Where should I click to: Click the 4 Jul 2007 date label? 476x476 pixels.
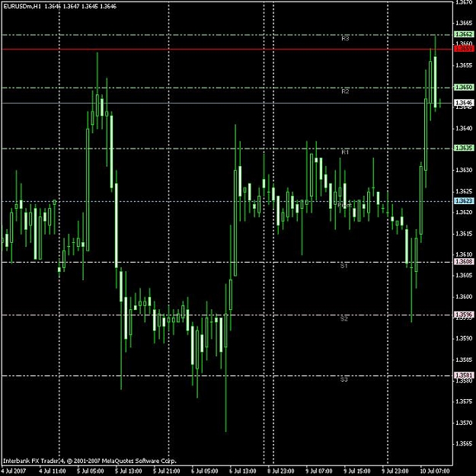tap(14, 471)
